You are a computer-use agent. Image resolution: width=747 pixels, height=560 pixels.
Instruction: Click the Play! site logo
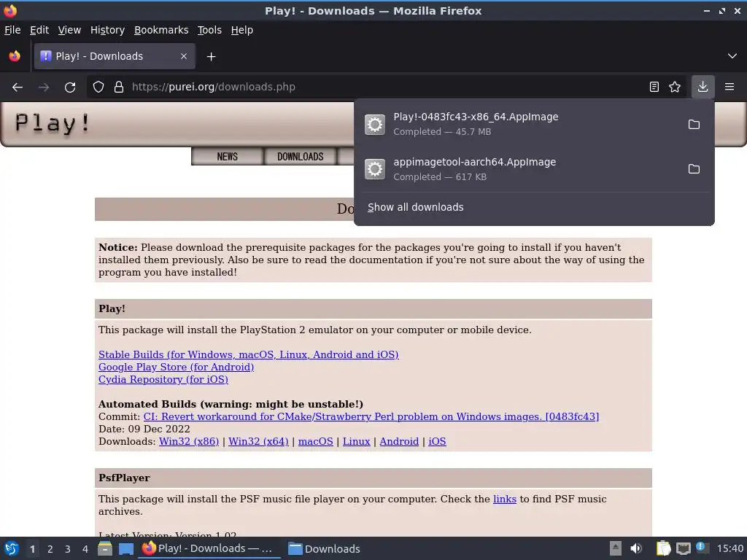pos(53,123)
